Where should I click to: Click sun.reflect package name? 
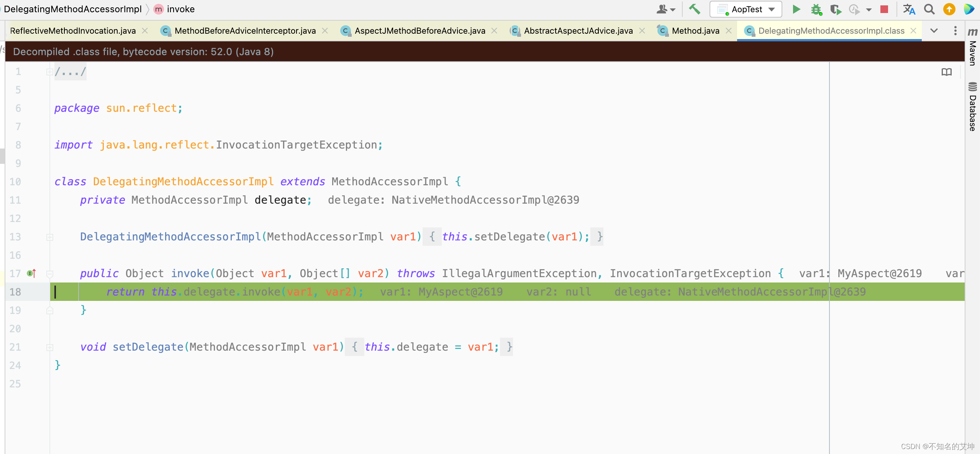[x=142, y=108]
